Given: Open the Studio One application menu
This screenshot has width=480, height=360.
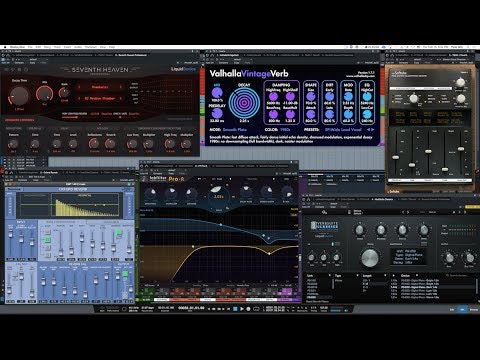Looking at the screenshot, I should click(17, 47).
